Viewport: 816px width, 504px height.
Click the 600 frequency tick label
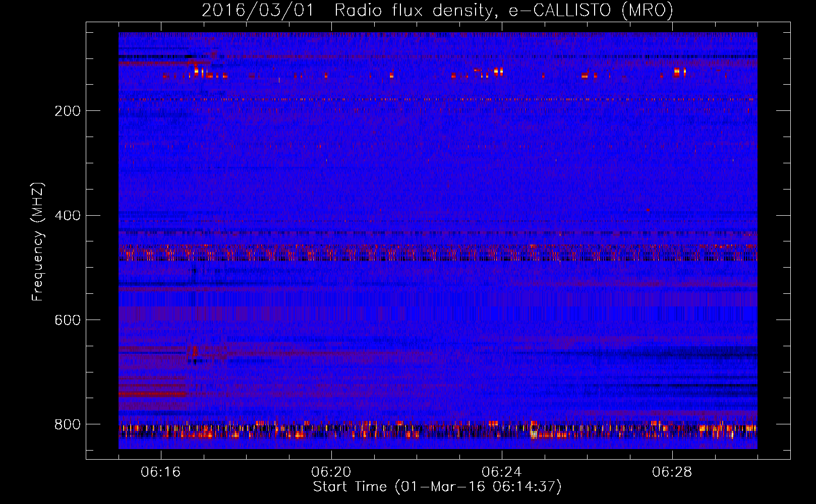[x=68, y=320]
